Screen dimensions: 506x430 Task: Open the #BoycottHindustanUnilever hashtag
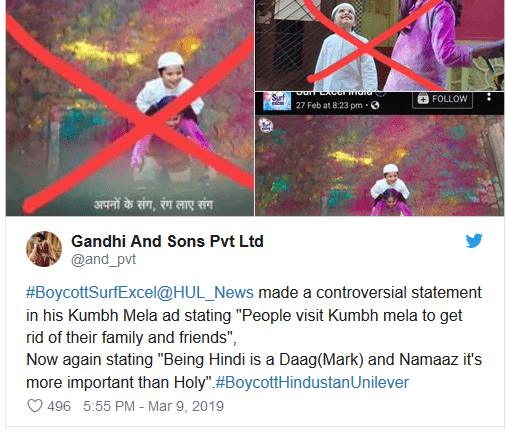[312, 382]
